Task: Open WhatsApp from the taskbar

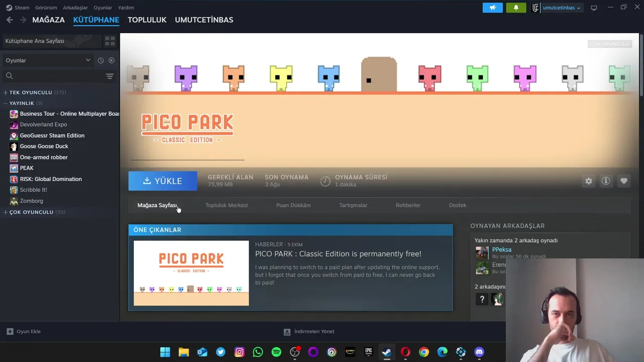Action: (x=258, y=352)
